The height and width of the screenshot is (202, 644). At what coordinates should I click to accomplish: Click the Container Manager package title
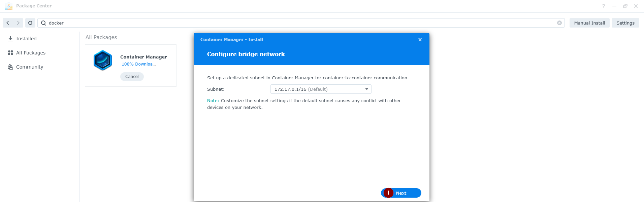click(x=143, y=57)
